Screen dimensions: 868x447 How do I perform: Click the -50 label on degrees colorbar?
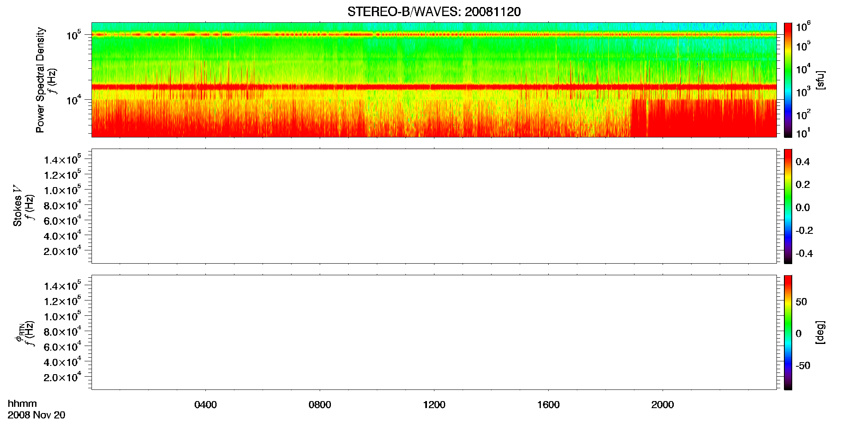point(803,366)
